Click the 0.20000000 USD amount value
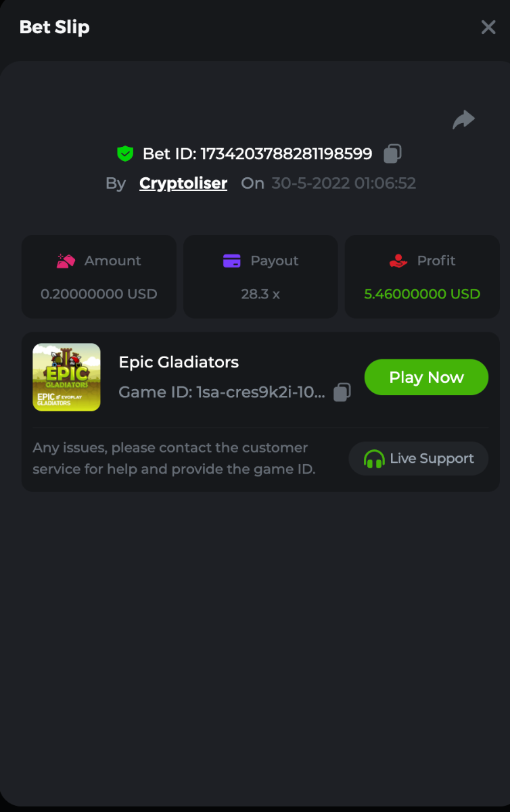 click(99, 294)
